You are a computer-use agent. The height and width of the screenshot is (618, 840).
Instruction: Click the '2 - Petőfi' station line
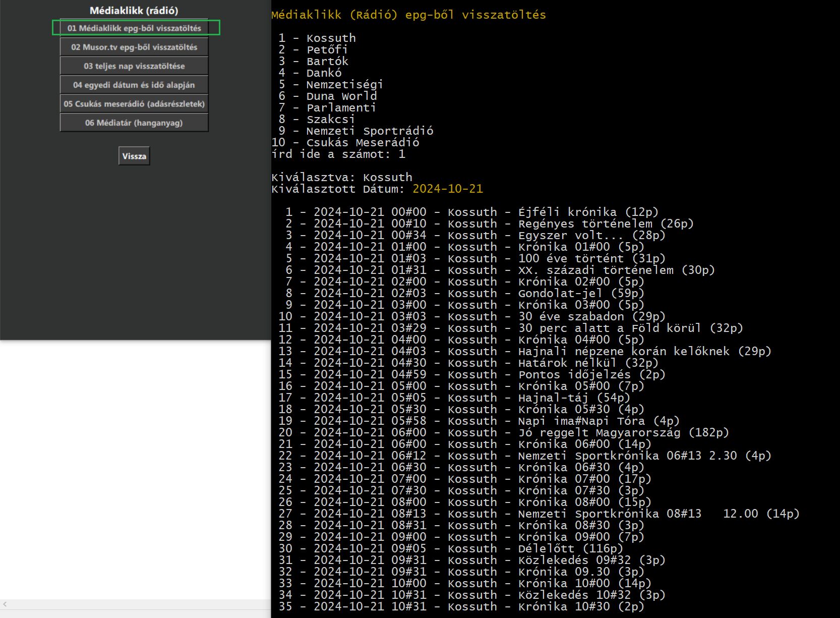pyautogui.click(x=313, y=50)
